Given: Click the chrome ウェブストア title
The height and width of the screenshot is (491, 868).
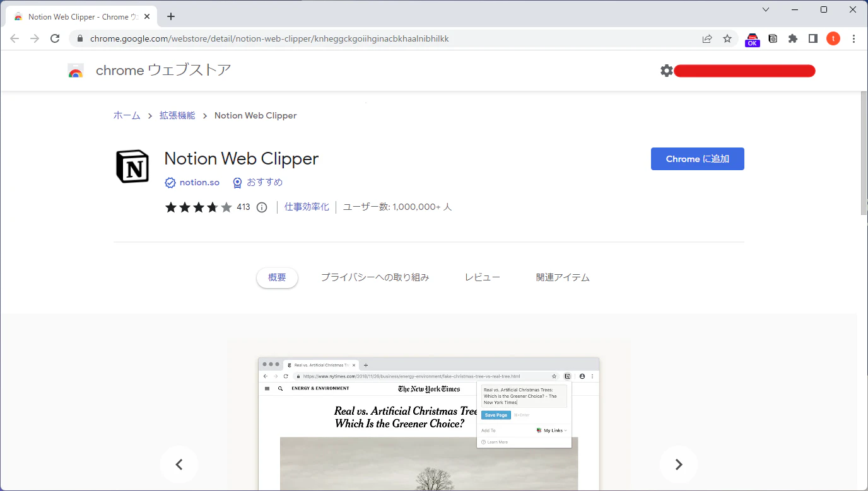Looking at the screenshot, I should [163, 71].
